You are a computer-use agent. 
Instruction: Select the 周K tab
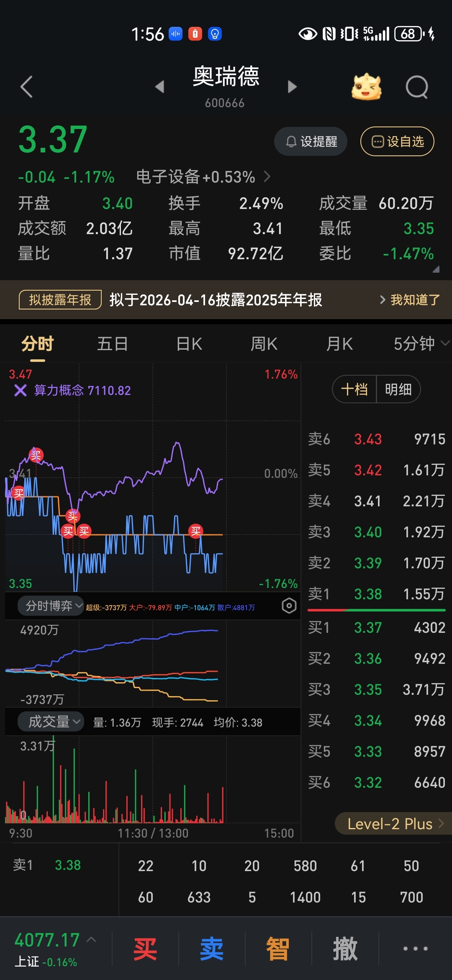coord(264,344)
